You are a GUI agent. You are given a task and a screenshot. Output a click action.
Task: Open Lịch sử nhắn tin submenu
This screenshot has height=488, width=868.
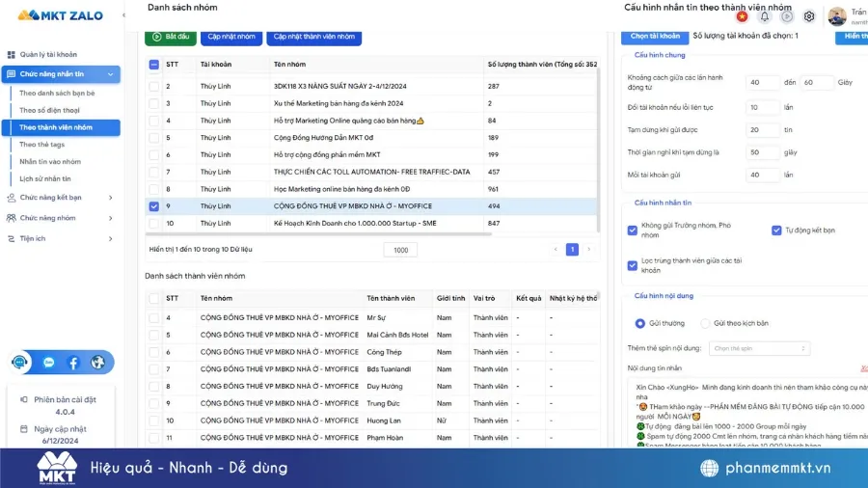pyautogui.click(x=44, y=178)
